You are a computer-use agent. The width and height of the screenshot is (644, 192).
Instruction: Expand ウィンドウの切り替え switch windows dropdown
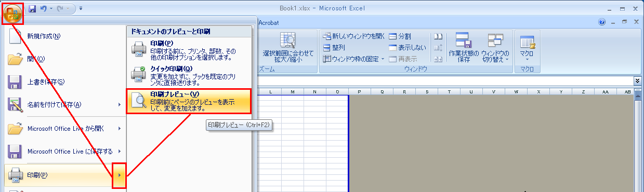pyautogui.click(x=495, y=48)
